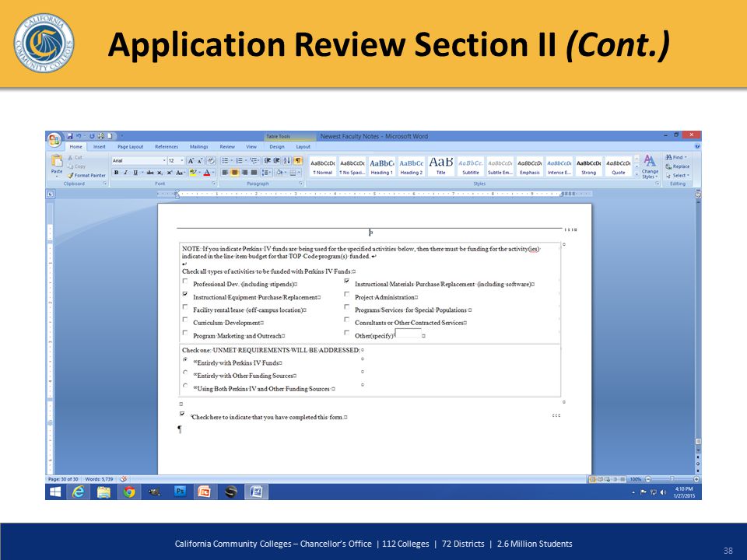Click the Decrease Indent icon

[268, 161]
